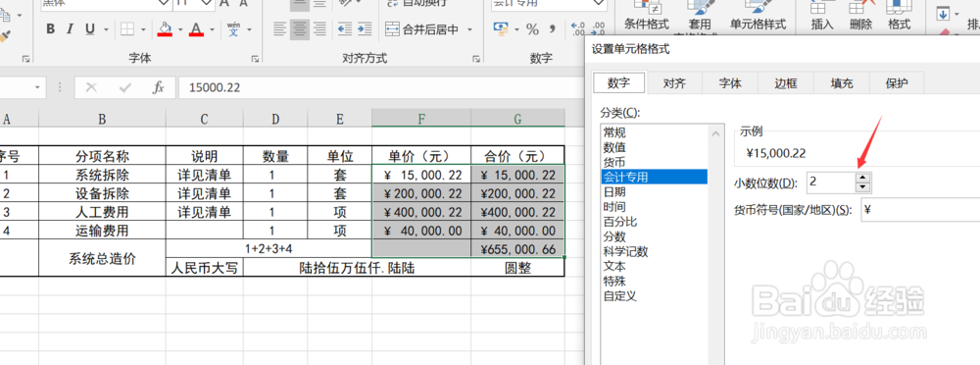The image size is (980, 365).
Task: Apply underline with the U button
Action: click(89, 28)
